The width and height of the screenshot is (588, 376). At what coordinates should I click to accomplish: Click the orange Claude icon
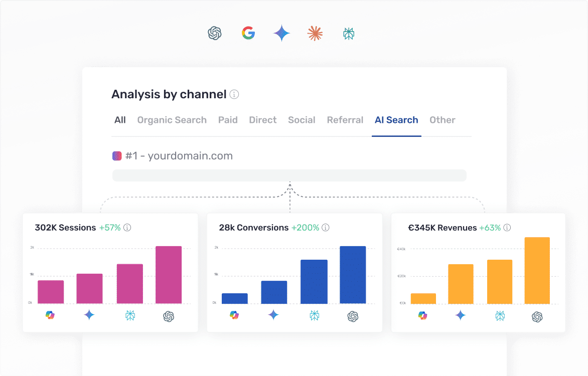click(x=315, y=33)
